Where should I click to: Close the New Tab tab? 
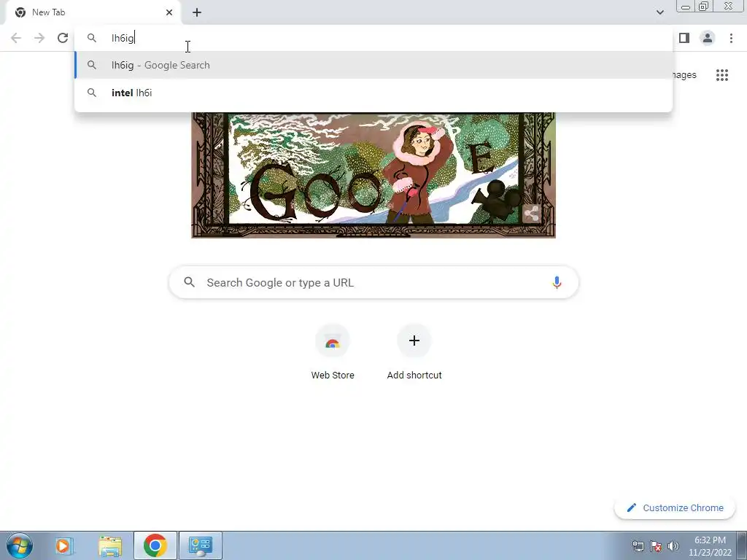click(169, 12)
